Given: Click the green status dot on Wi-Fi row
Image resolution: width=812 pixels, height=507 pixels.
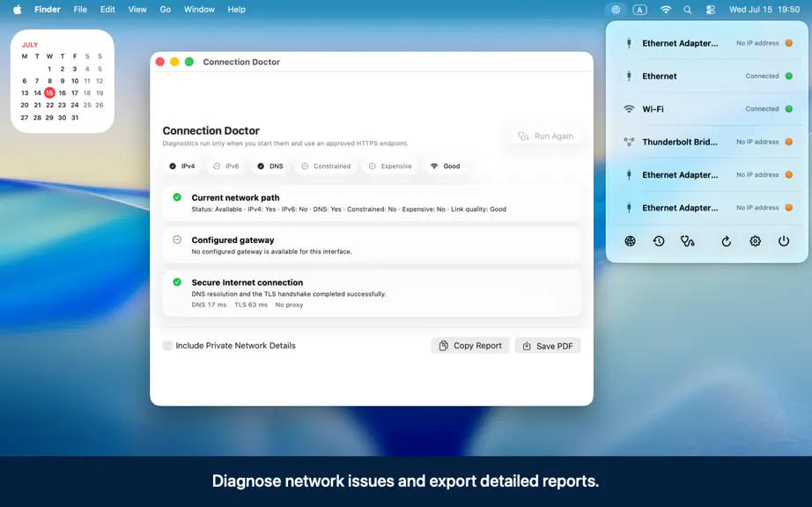Looking at the screenshot, I should [789, 109].
